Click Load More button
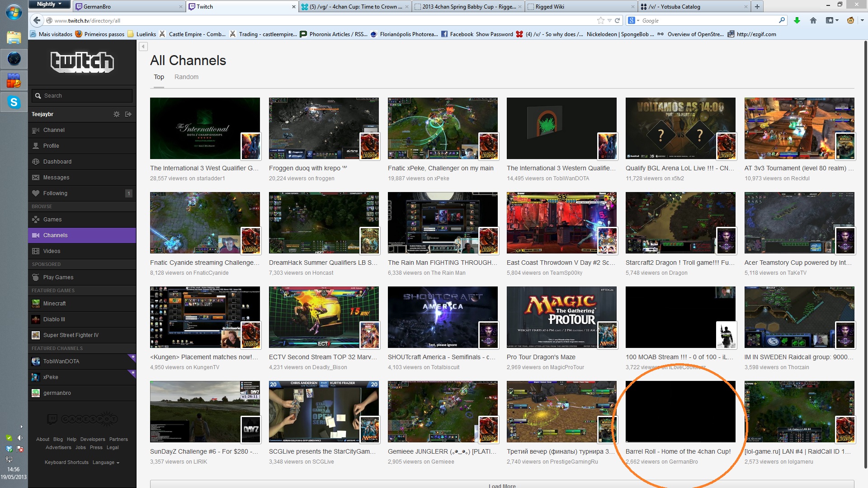 pyautogui.click(x=502, y=484)
